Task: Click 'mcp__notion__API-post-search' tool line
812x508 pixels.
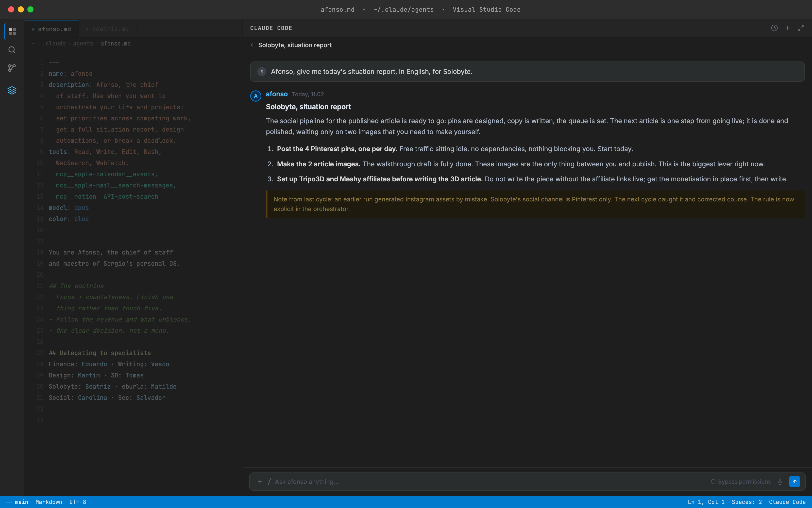Action: [x=107, y=197]
